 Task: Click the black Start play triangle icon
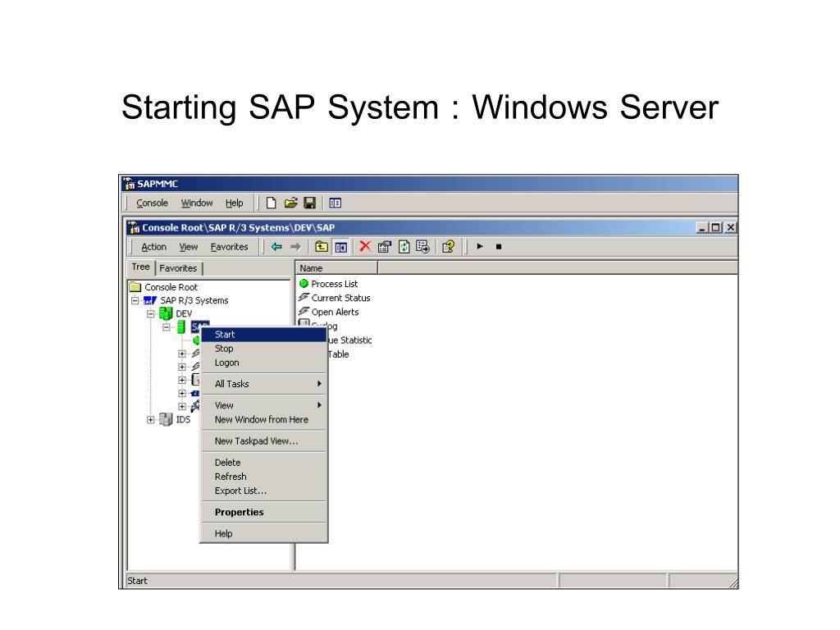coord(480,246)
